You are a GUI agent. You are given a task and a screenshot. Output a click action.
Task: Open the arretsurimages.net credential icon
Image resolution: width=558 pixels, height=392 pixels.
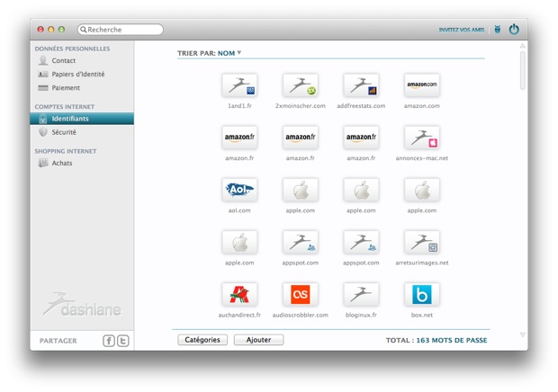tap(422, 242)
